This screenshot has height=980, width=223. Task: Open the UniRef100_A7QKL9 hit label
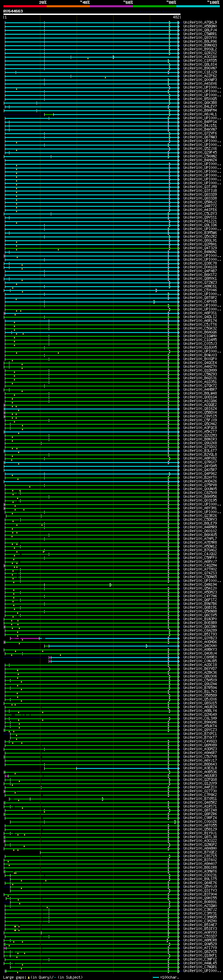[200, 23]
